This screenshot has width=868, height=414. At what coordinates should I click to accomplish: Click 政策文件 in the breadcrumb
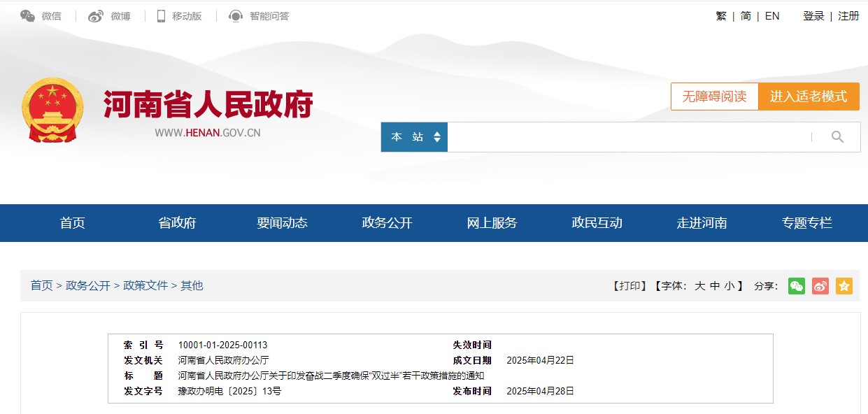click(145, 286)
